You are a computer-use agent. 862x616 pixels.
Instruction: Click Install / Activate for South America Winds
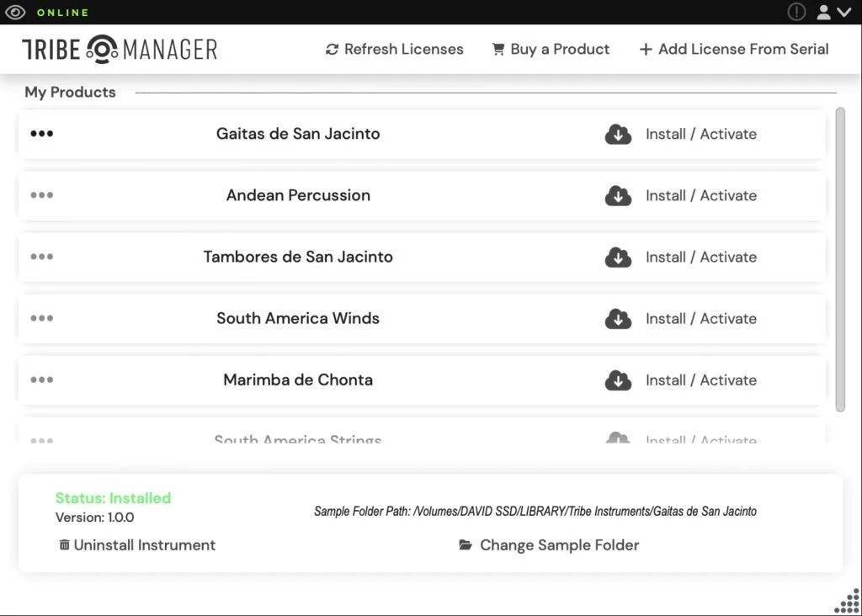coord(701,319)
